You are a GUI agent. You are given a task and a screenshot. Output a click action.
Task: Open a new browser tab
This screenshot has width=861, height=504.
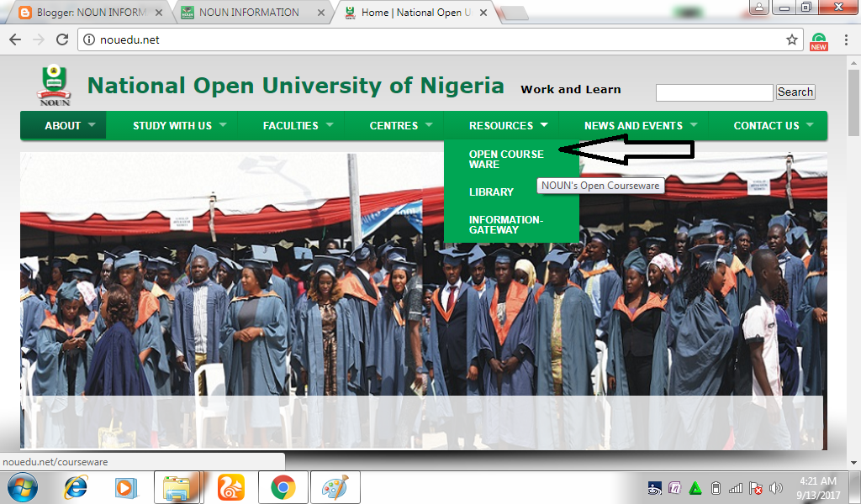click(x=515, y=13)
